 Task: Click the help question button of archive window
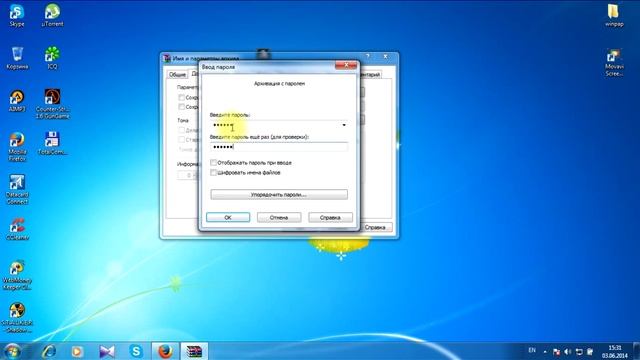tap(367, 56)
